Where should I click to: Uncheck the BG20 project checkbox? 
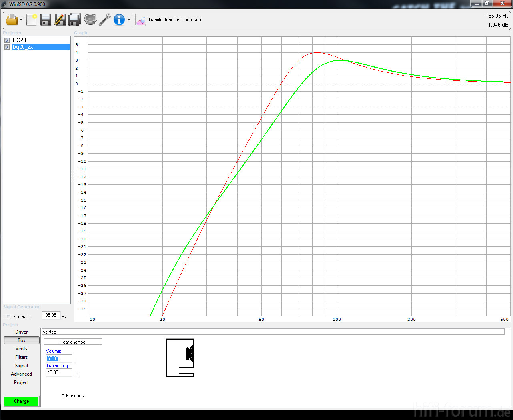(x=7, y=40)
